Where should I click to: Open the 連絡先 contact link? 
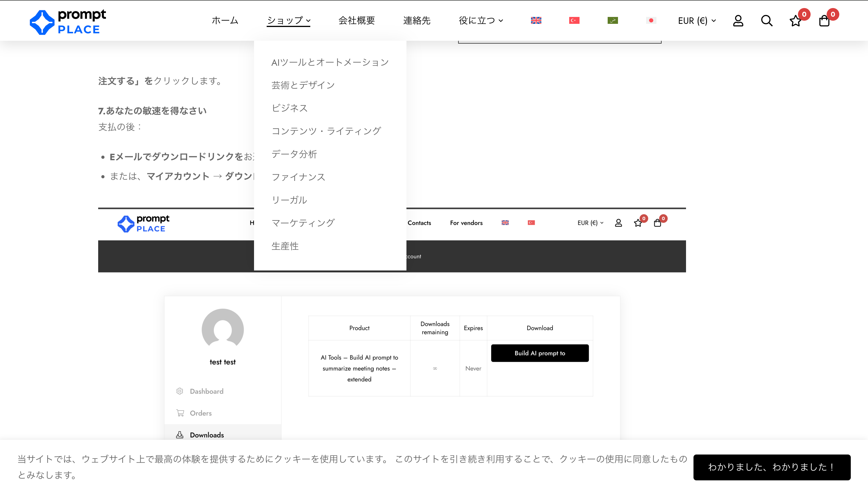(417, 21)
